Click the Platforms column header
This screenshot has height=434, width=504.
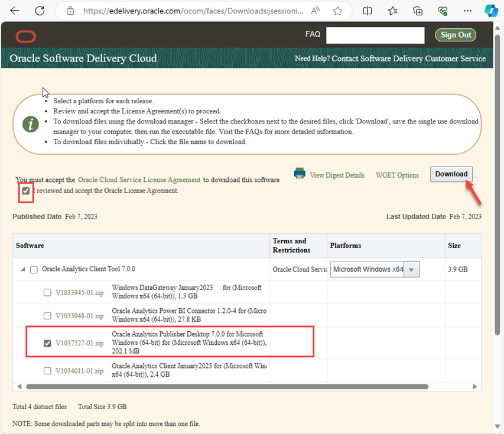386,246
